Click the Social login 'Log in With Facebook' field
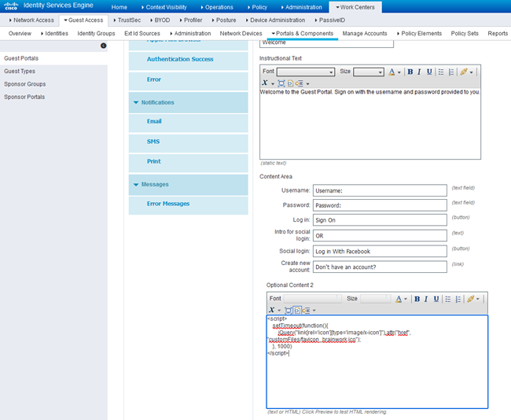511x420 pixels. 380,252
